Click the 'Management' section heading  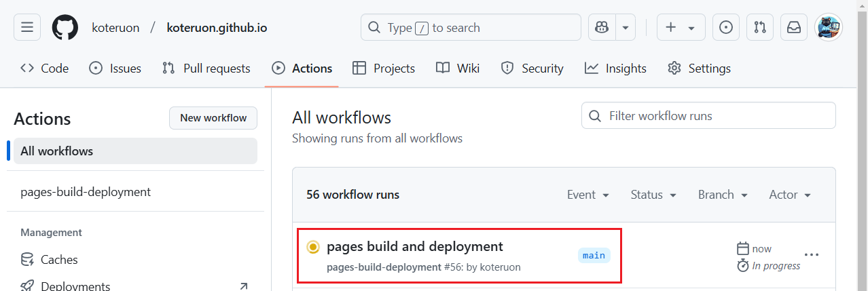coord(51,233)
